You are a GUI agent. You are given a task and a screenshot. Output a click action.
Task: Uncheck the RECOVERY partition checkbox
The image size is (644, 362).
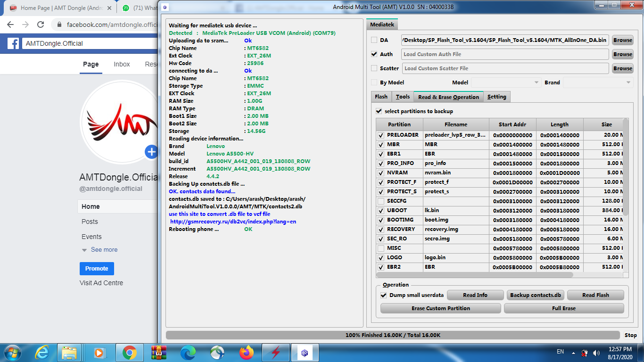[x=380, y=230]
